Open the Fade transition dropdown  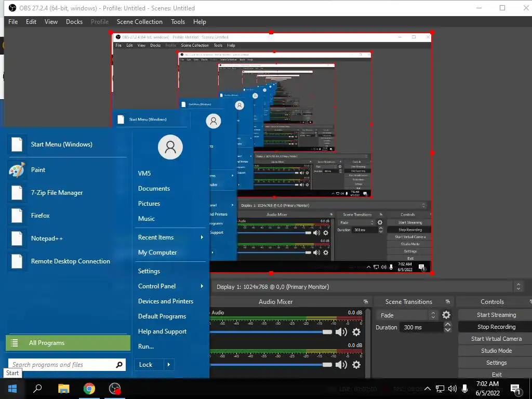406,315
